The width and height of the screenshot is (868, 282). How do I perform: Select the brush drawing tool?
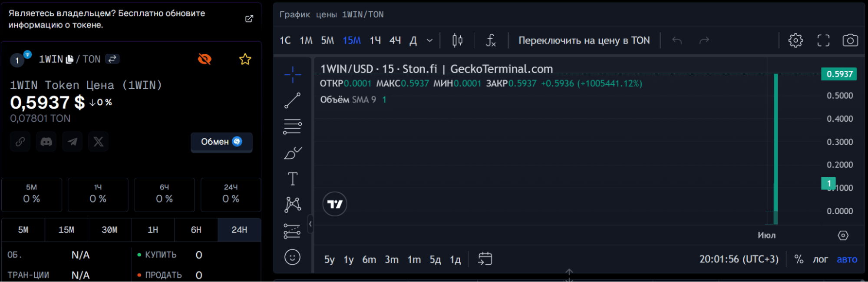(x=293, y=153)
